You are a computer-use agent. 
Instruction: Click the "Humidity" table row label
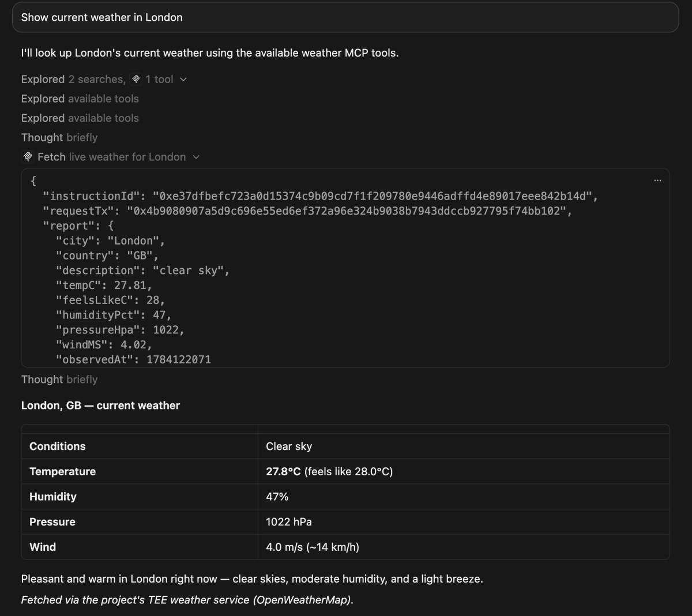[53, 497]
